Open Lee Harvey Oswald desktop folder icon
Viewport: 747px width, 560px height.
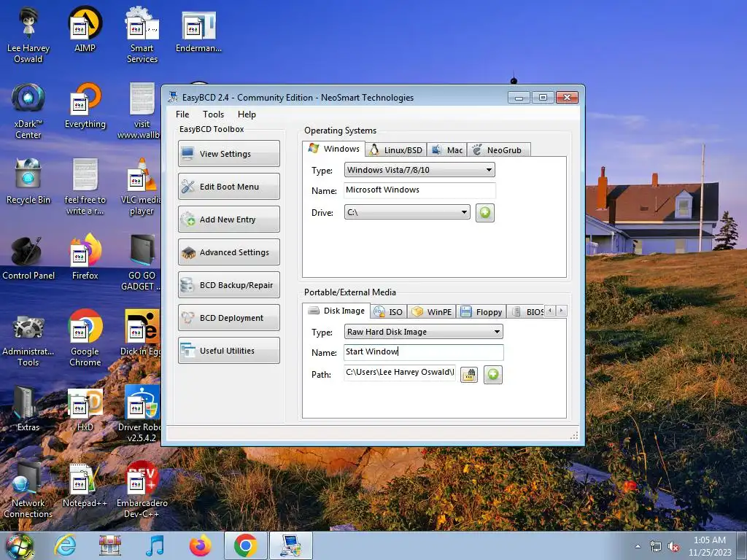(x=28, y=34)
